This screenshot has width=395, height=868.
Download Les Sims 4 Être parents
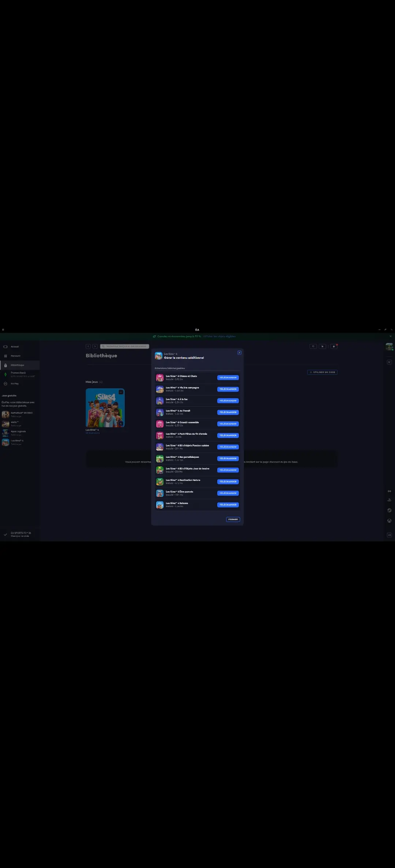pos(228,493)
